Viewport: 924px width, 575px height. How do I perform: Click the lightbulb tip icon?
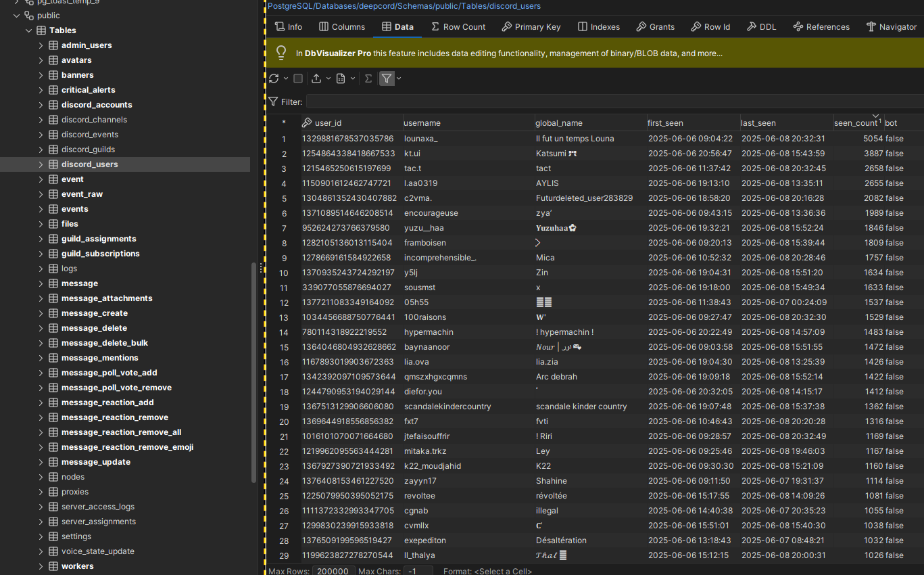pos(281,53)
